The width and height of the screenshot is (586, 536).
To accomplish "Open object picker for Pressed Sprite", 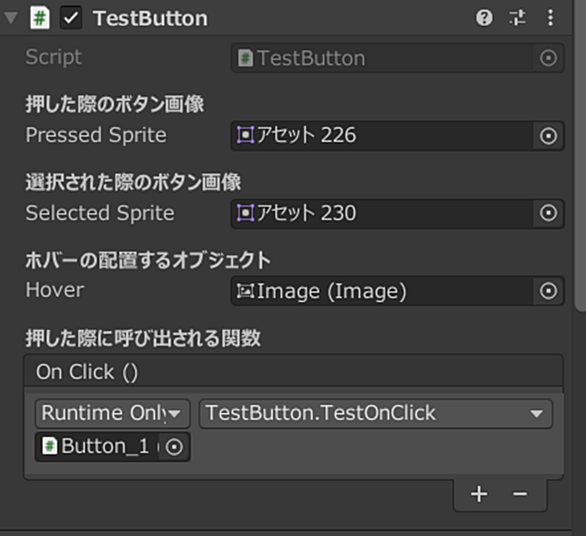I will [548, 136].
